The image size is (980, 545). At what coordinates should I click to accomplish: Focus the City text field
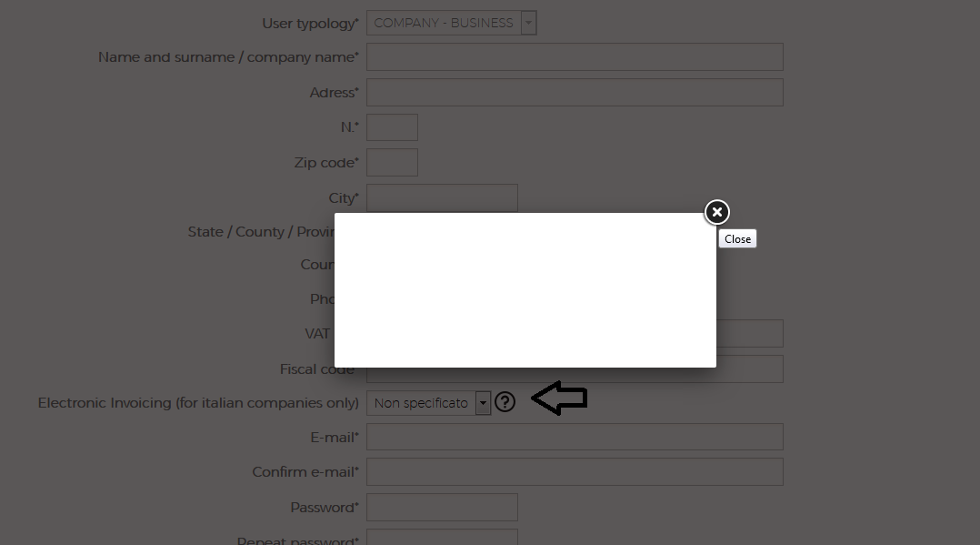coord(442,197)
